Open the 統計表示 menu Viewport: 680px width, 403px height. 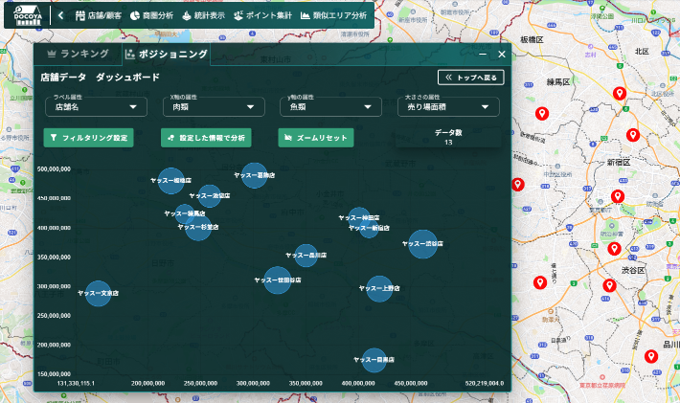203,15
